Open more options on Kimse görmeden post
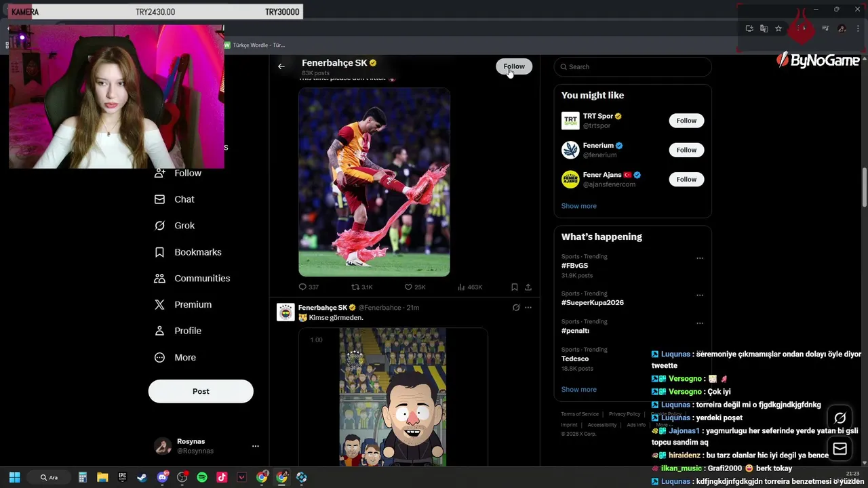Viewport: 868px width, 488px height. pyautogui.click(x=528, y=308)
